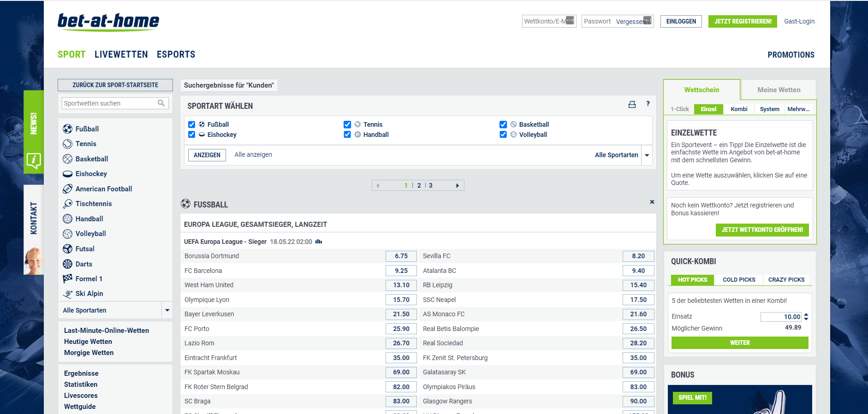This screenshot has width=868, height=414.
Task: Increase the Einsatz stake with up arrow
Action: [806, 314]
